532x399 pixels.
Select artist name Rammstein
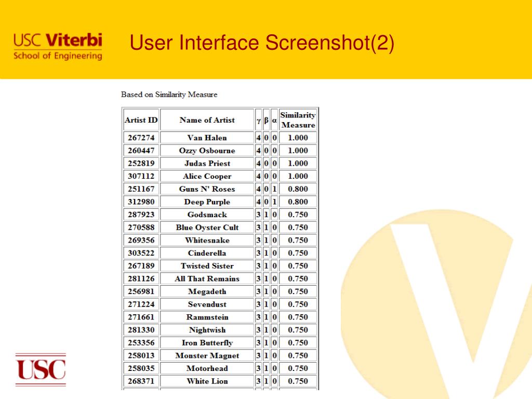click(x=207, y=317)
